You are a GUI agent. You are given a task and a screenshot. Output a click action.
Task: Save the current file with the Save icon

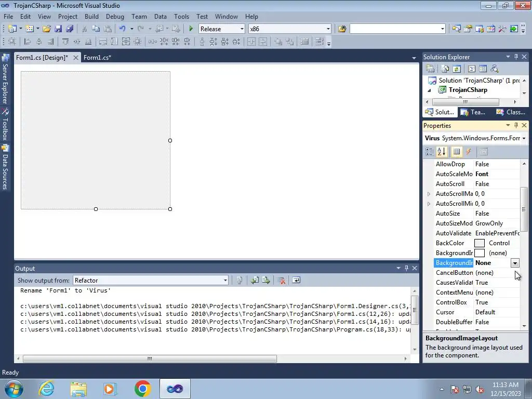tap(58, 29)
